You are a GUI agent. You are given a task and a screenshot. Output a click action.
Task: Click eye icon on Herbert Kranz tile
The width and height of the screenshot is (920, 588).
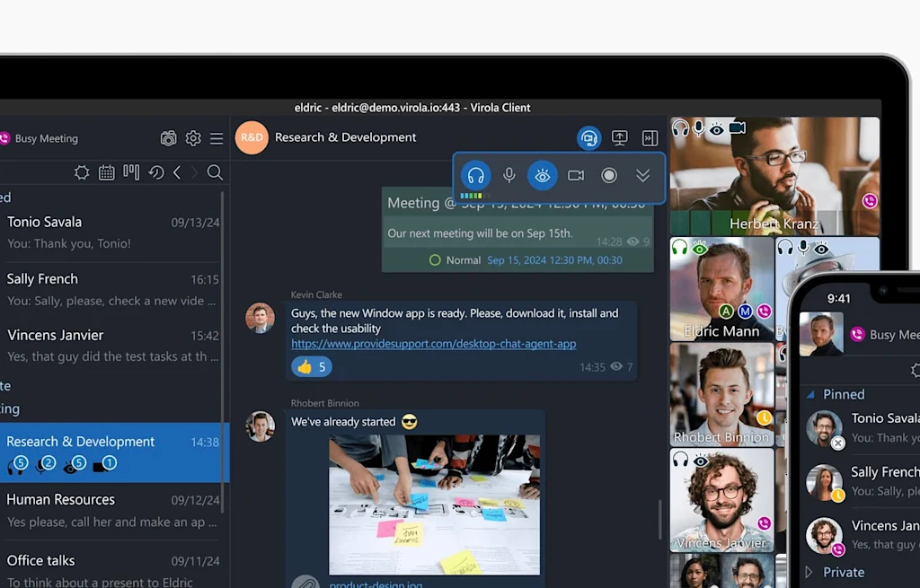(x=716, y=129)
